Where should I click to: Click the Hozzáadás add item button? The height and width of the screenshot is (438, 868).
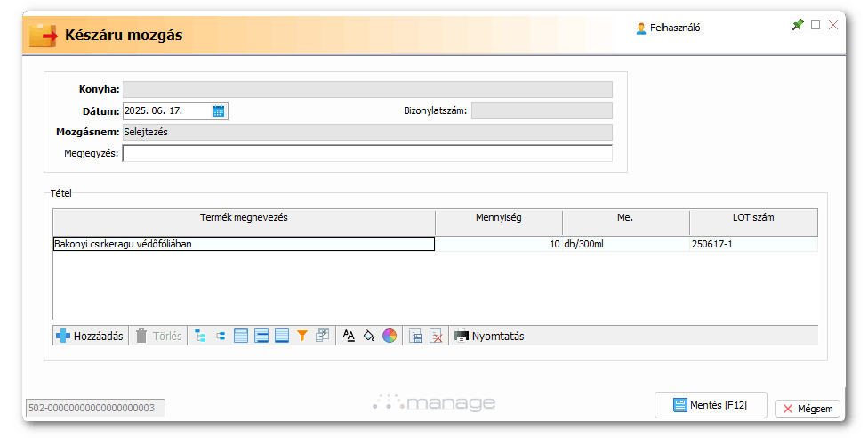point(90,337)
